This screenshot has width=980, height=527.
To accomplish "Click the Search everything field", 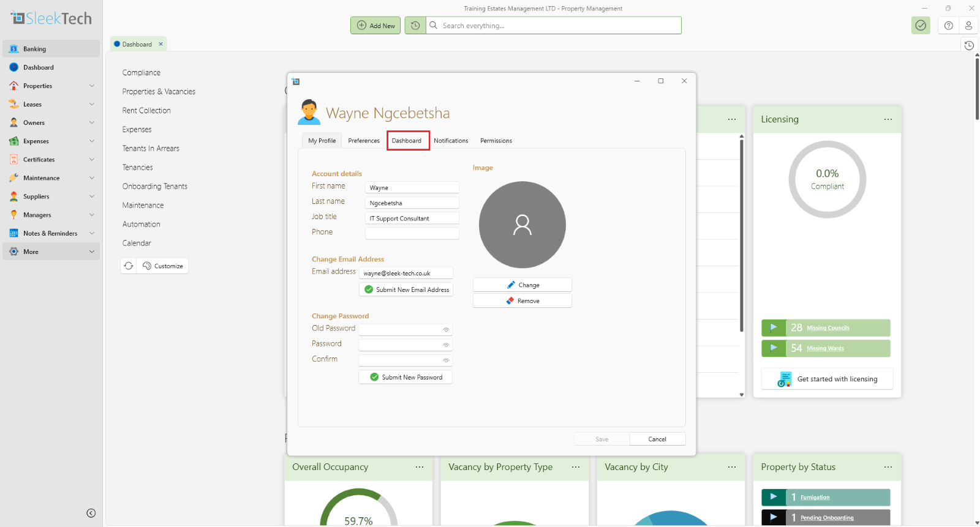I will 554,25.
